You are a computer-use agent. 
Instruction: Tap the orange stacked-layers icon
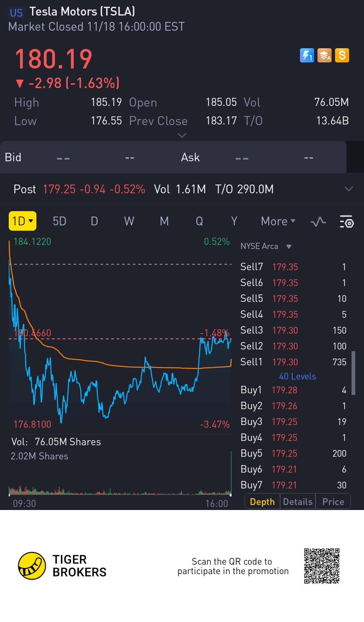point(325,55)
